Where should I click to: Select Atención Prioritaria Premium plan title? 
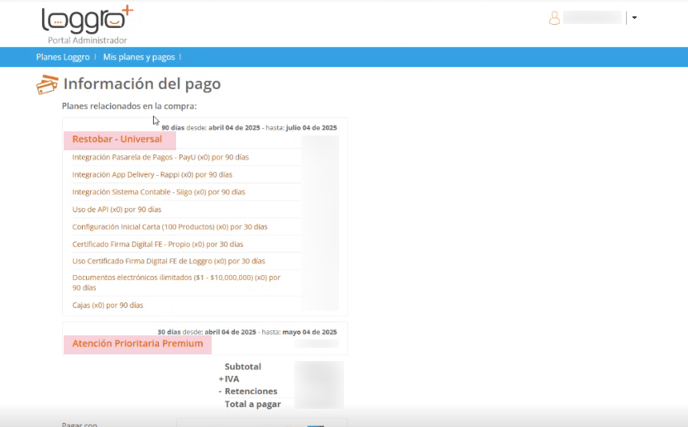(137, 344)
